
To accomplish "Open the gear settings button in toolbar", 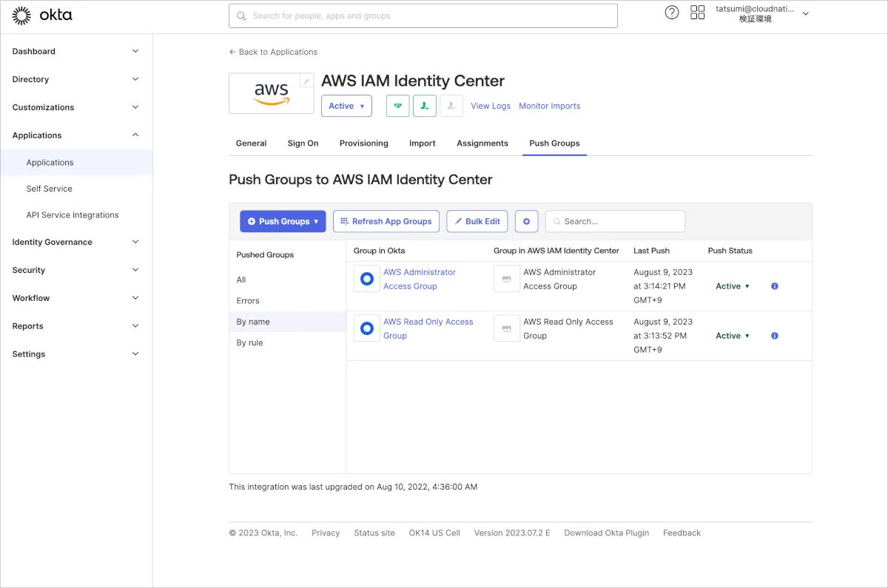I will (x=527, y=221).
